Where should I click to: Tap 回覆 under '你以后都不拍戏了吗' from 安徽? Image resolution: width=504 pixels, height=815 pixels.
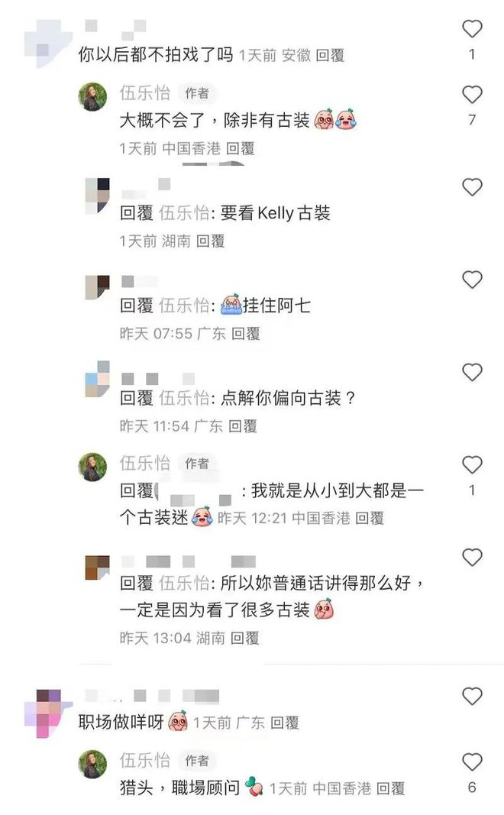(x=330, y=55)
